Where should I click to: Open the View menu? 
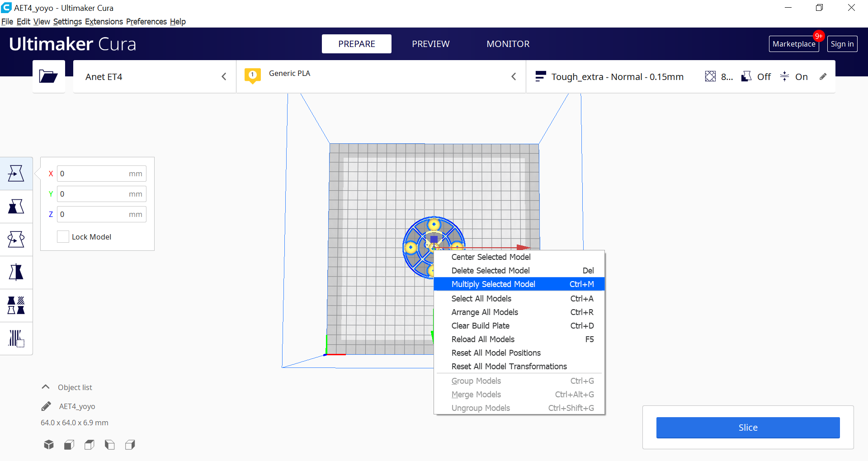(x=42, y=22)
